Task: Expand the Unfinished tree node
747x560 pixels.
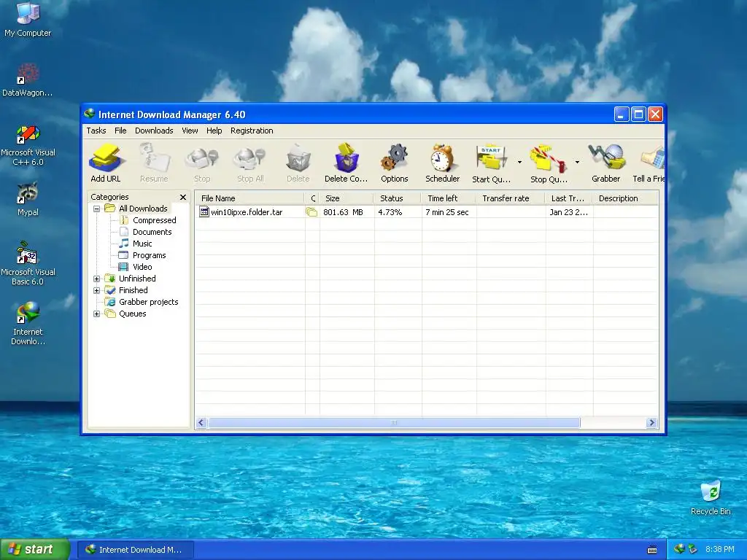Action: click(x=97, y=279)
